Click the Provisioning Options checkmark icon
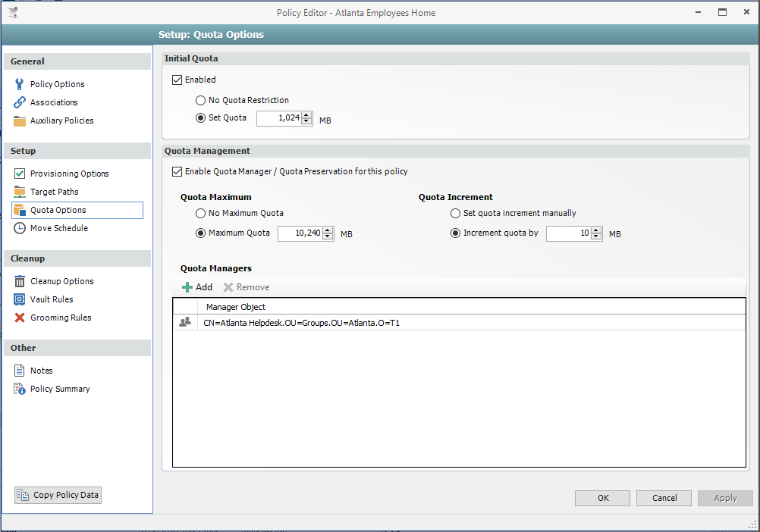 point(20,174)
